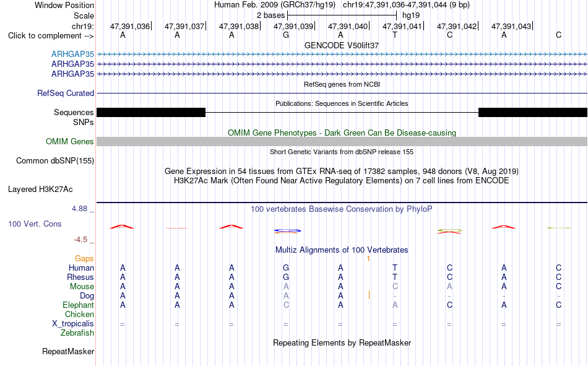Screen dimensions: 588x366
Task: Click the Chicken species label
Action: click(x=79, y=315)
